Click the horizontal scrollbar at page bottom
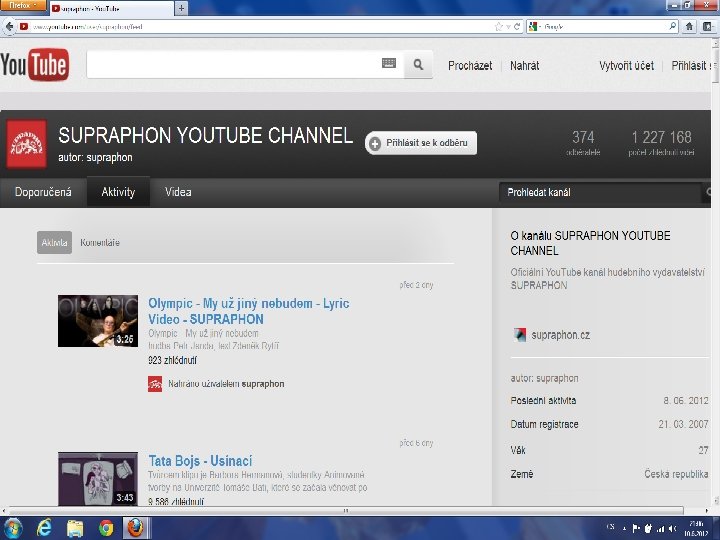This screenshot has height=540, width=720. [x=346, y=511]
